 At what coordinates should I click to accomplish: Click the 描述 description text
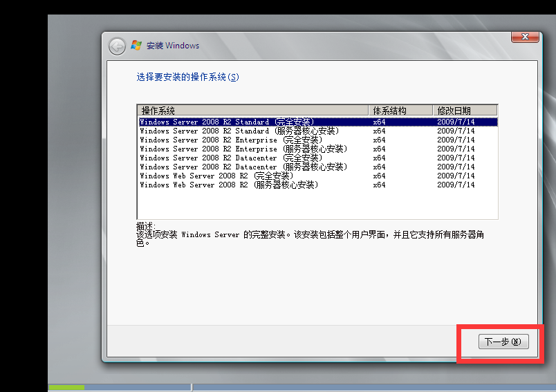[x=310, y=235]
